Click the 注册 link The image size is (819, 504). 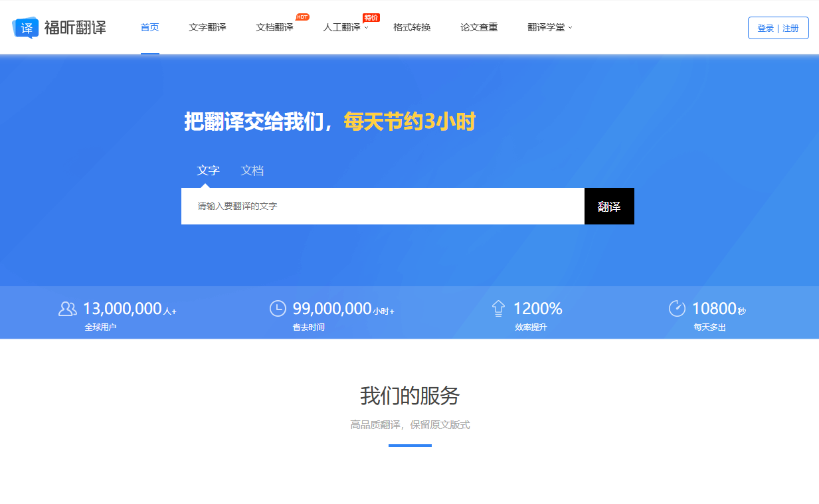pyautogui.click(x=790, y=28)
